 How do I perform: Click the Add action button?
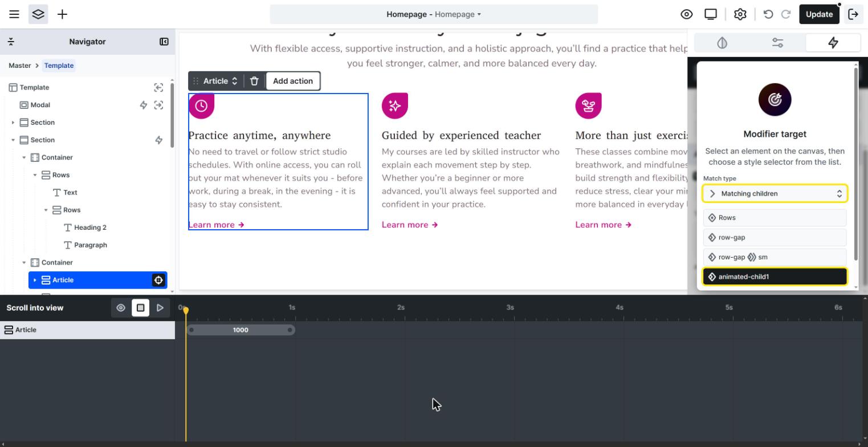coord(293,81)
